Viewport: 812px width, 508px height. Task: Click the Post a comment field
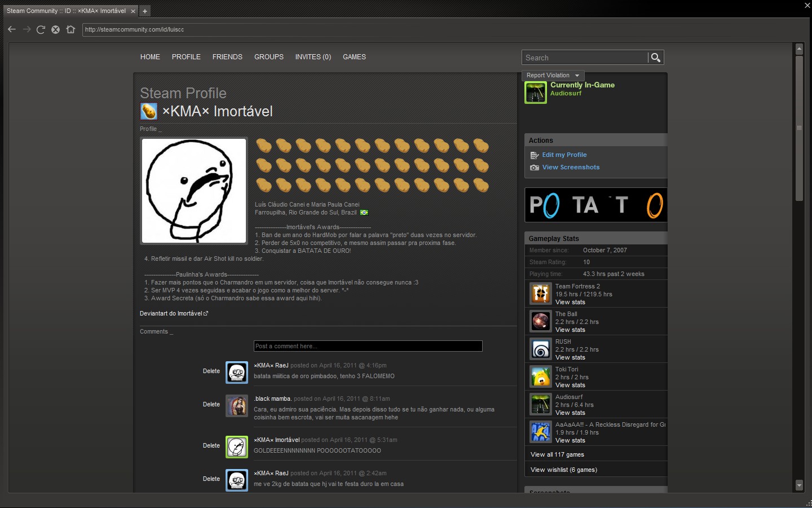pos(368,346)
